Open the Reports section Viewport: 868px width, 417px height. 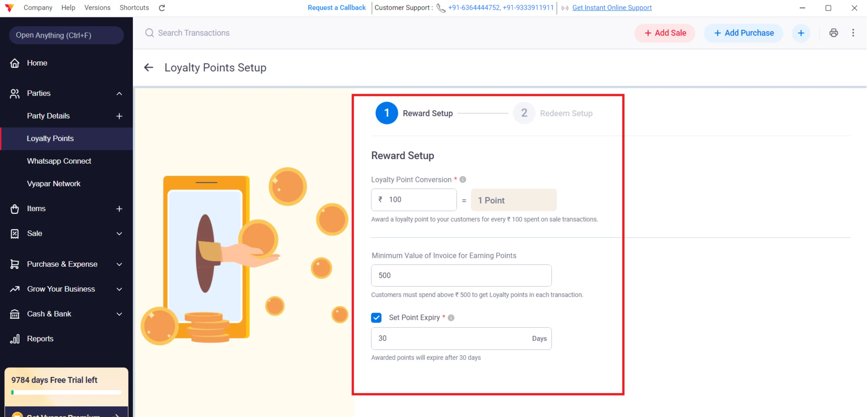pyautogui.click(x=40, y=338)
